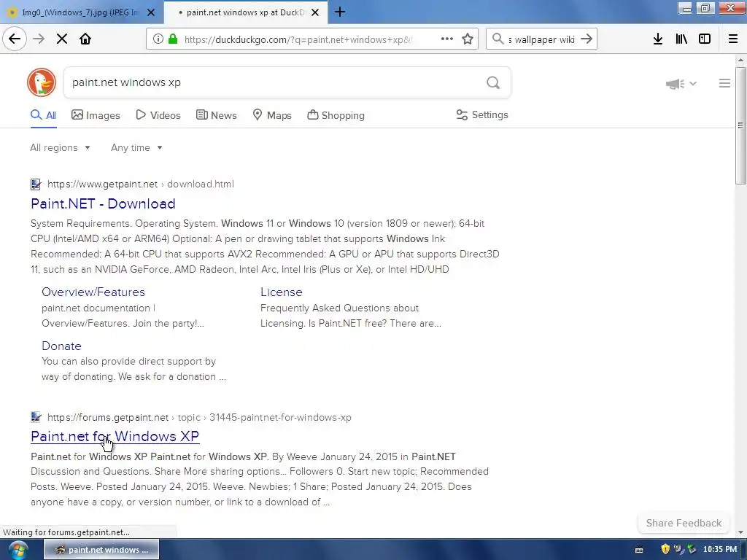The width and height of the screenshot is (747, 560).
Task: Close the paint.net windows xp tab
Action: tap(315, 12)
